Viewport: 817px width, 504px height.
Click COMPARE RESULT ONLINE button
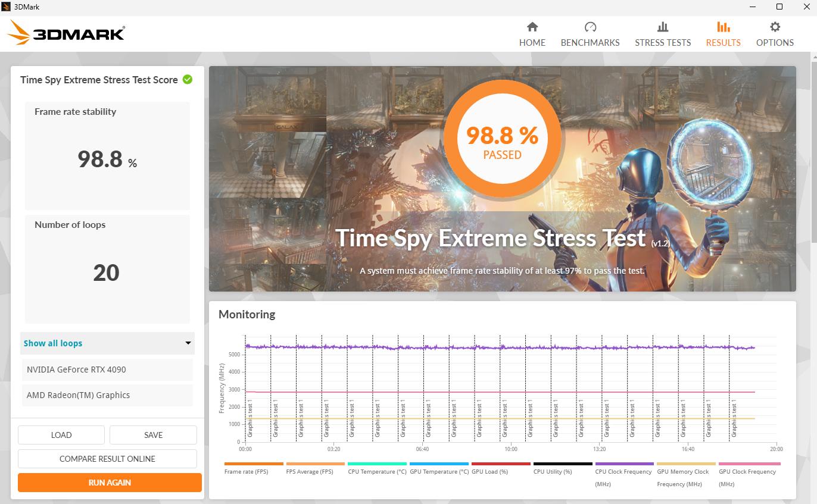click(x=107, y=459)
